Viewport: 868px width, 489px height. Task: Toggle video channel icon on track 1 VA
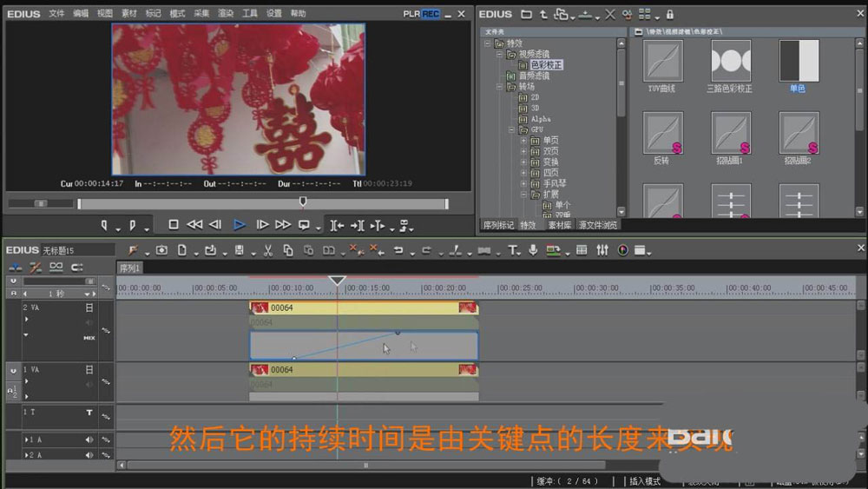pyautogui.click(x=89, y=369)
